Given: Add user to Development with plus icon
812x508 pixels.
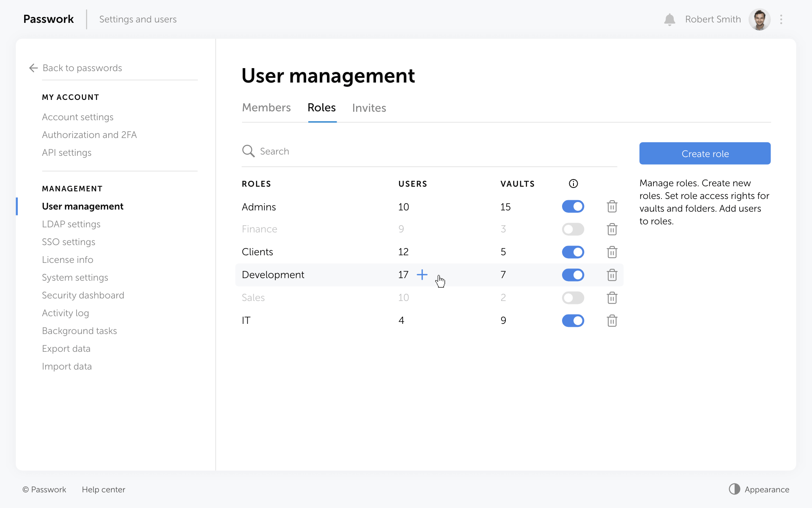Looking at the screenshot, I should point(422,275).
